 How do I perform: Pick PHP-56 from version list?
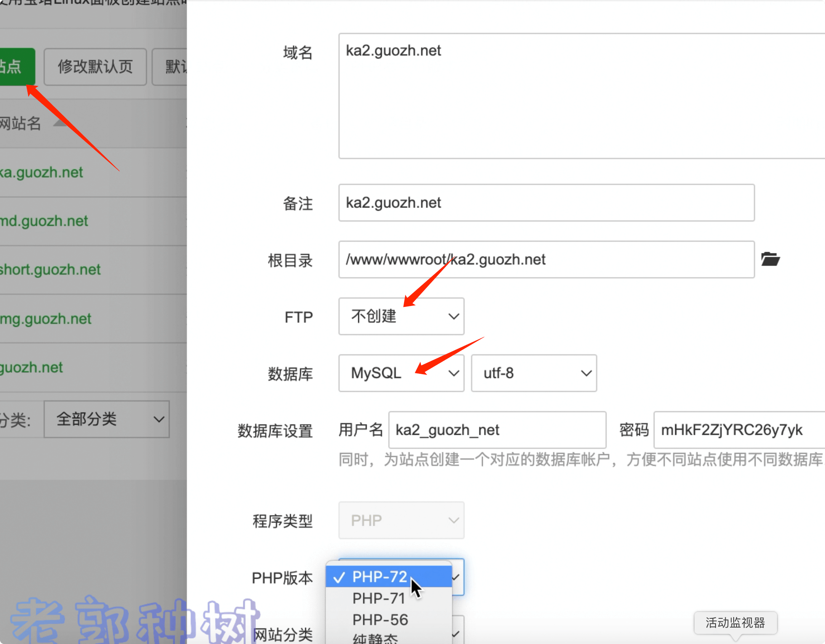(380, 620)
